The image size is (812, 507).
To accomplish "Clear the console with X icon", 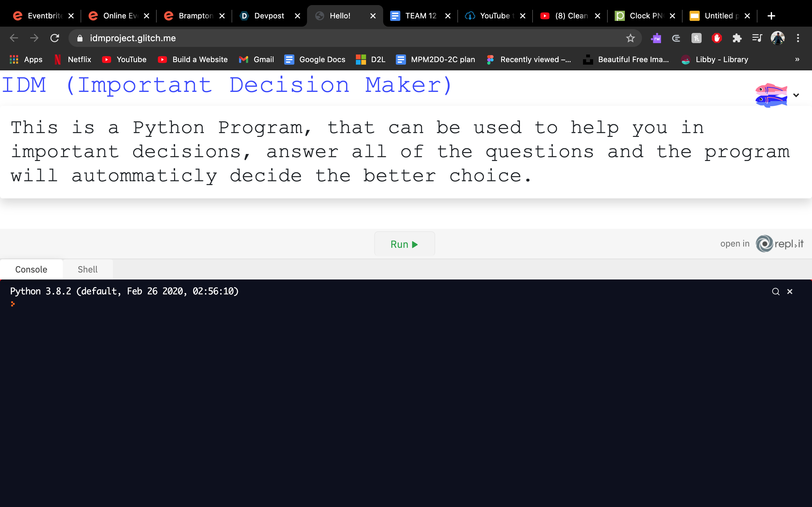I will [x=790, y=292].
